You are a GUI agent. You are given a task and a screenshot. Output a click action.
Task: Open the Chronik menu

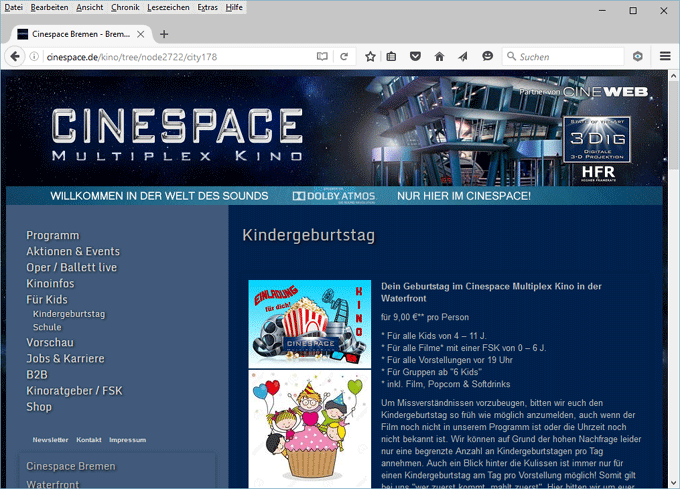tap(125, 7)
